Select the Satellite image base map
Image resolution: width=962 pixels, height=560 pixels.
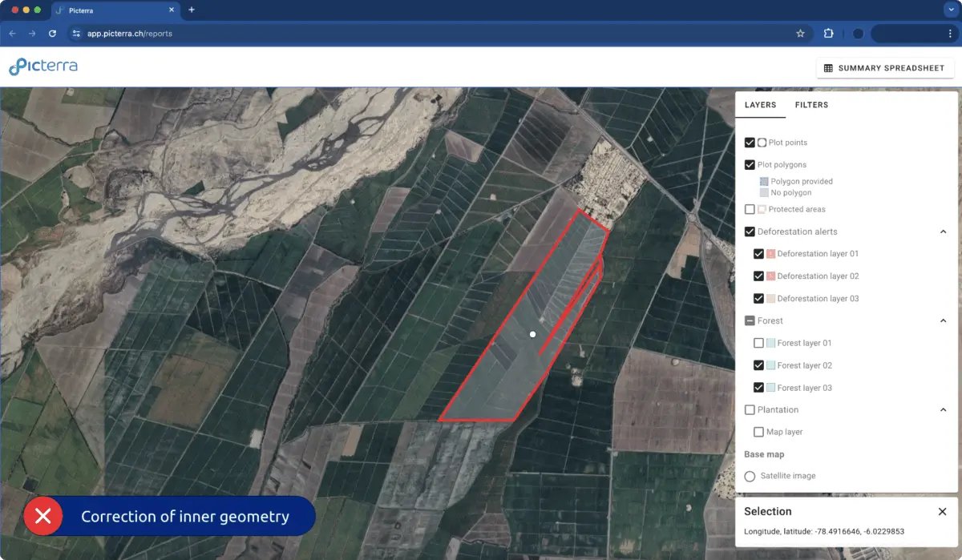[750, 476]
